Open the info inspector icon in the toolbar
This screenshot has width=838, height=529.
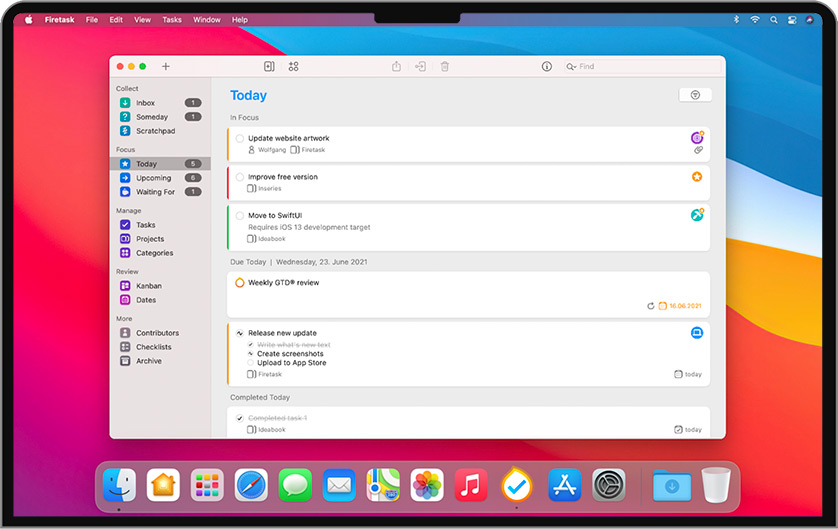[546, 67]
